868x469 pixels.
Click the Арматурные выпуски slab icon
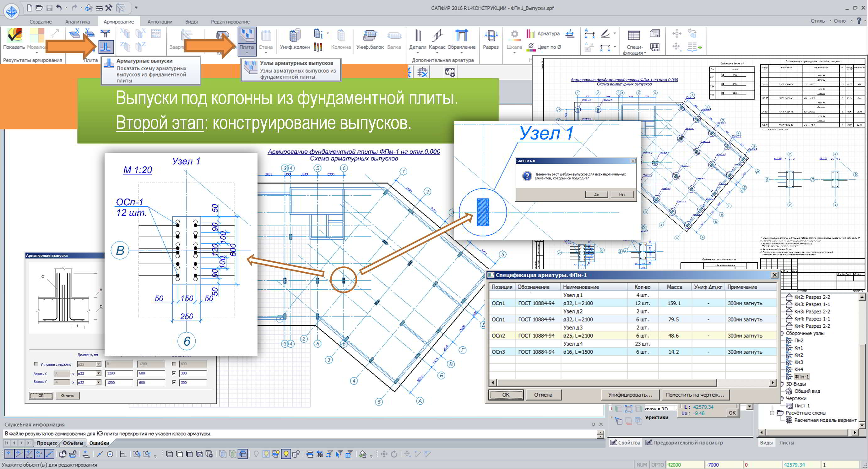tap(106, 47)
